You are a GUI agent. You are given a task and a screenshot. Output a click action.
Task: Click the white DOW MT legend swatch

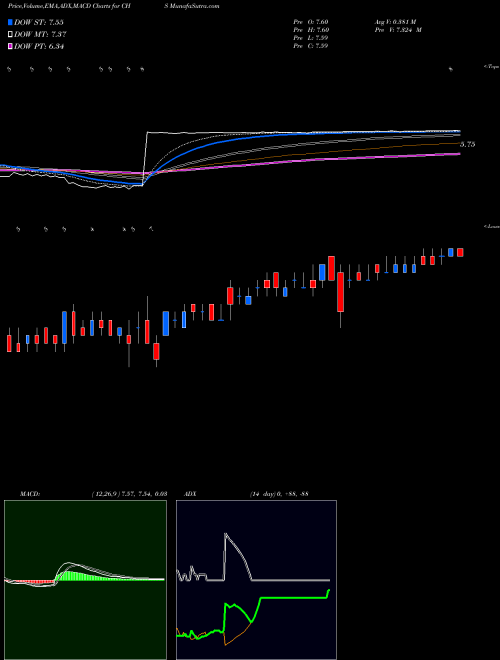point(10,34)
